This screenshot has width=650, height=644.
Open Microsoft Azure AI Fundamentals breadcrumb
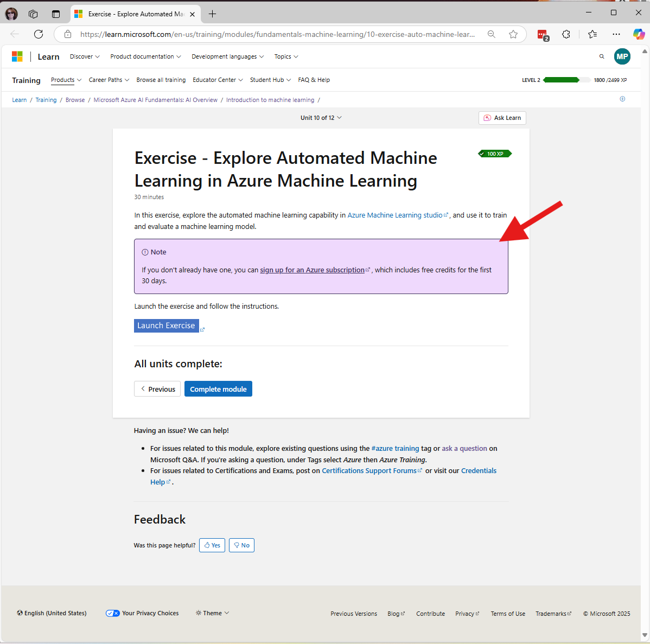tap(156, 100)
